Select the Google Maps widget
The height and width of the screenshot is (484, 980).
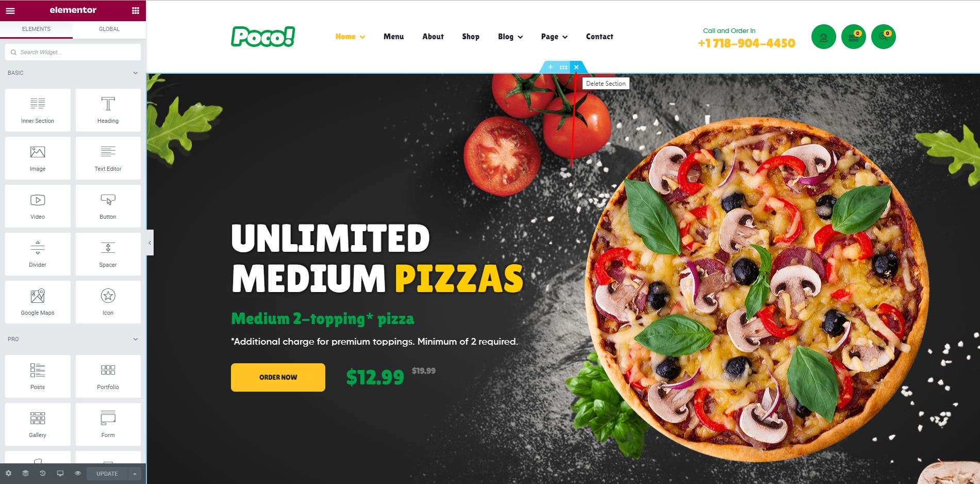click(x=38, y=302)
